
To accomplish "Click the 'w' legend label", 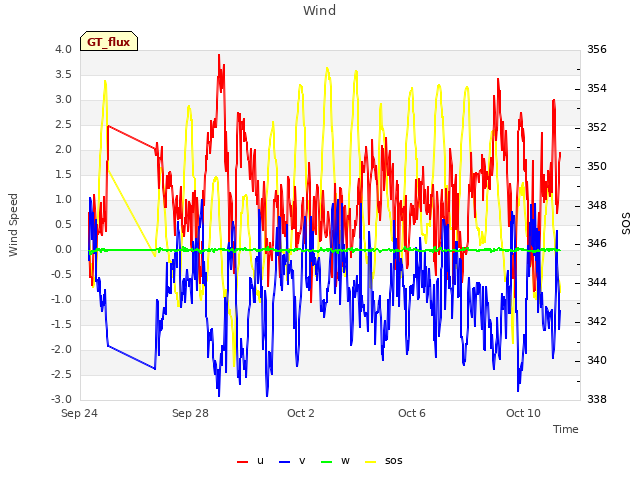I will coord(345,461).
